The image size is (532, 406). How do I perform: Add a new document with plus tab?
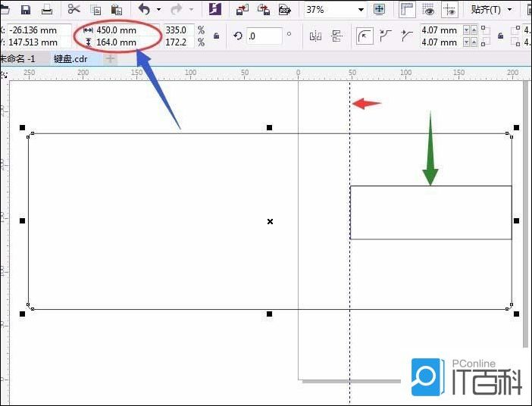point(111,59)
